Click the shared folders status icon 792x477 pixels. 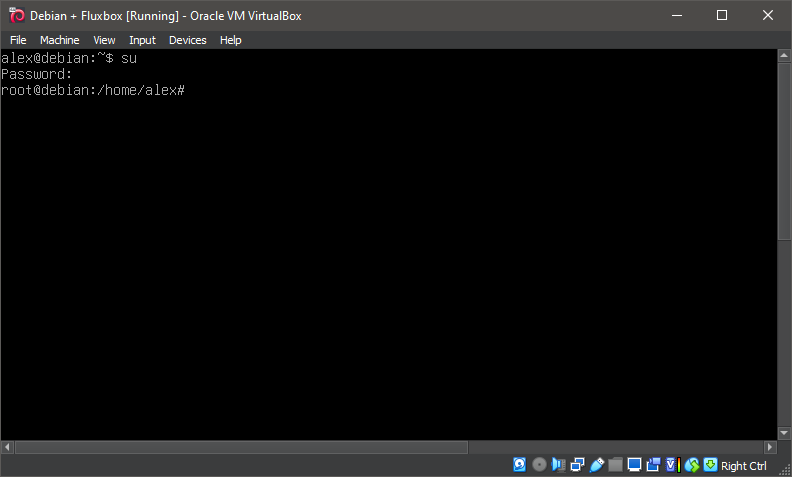pos(615,465)
